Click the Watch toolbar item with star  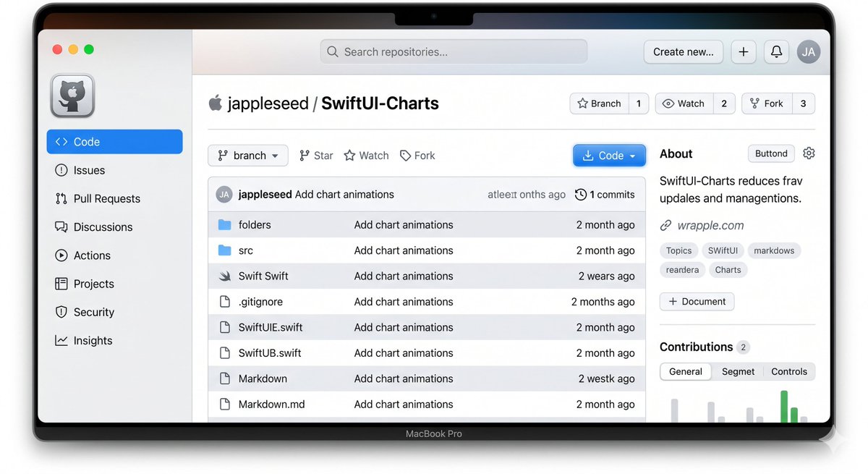366,156
